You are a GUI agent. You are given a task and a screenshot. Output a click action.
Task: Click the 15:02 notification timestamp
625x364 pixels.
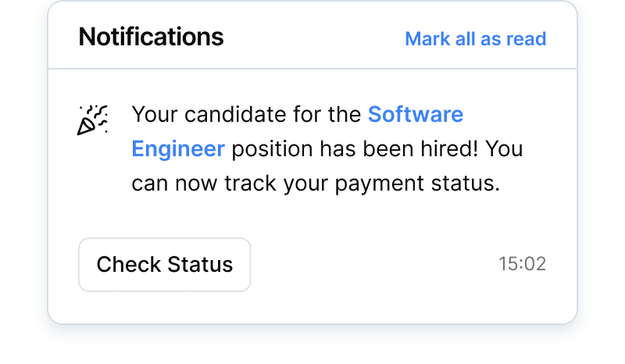(522, 264)
